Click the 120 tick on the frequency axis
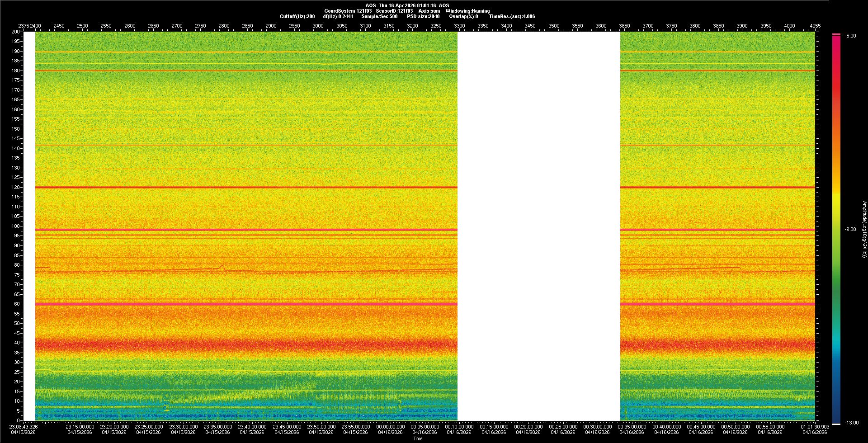Screen dimensions: 868x443 click(x=16, y=187)
